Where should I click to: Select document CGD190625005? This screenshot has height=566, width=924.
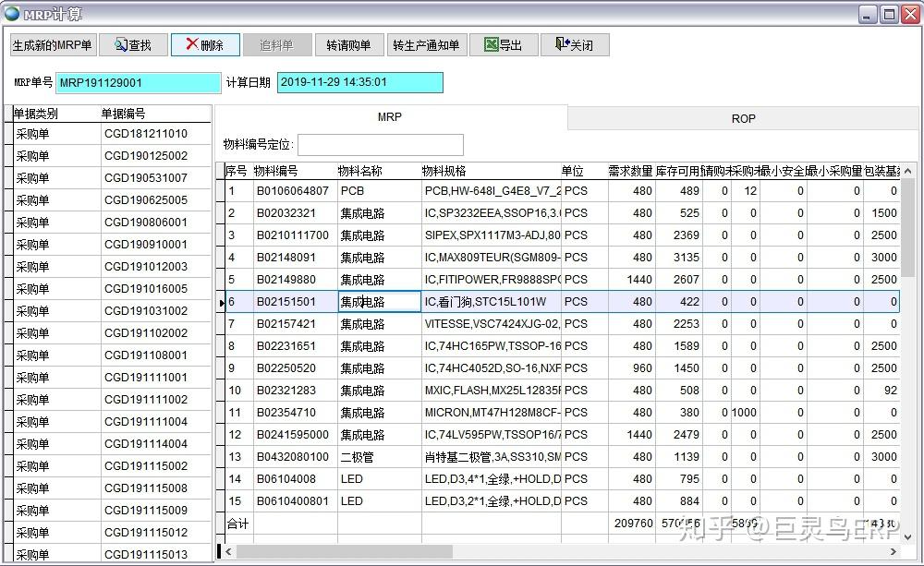pyautogui.click(x=146, y=200)
